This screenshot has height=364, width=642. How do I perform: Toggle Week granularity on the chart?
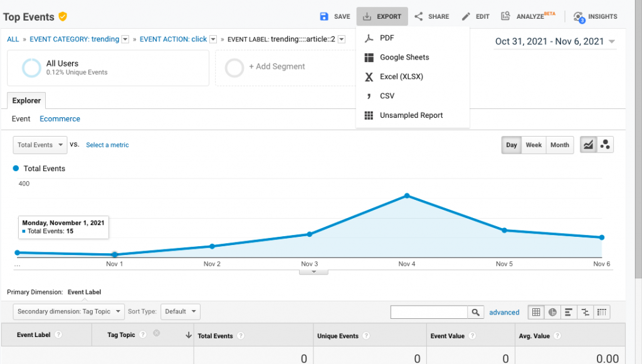[x=534, y=145]
